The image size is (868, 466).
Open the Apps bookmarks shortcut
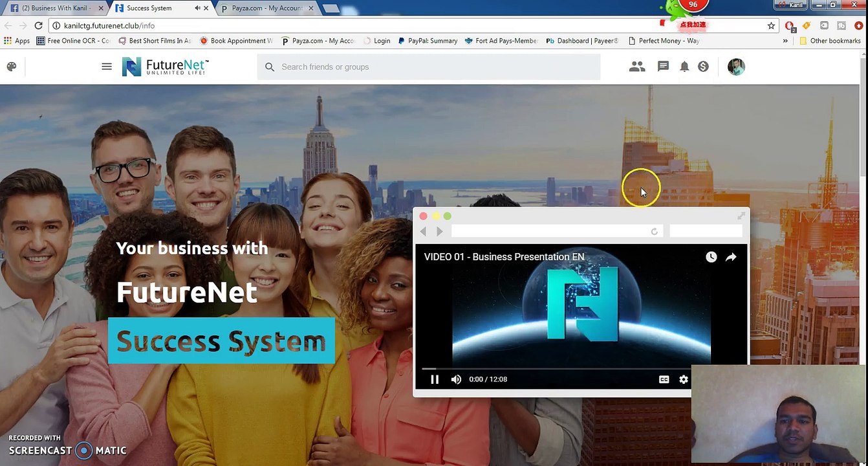click(x=17, y=40)
